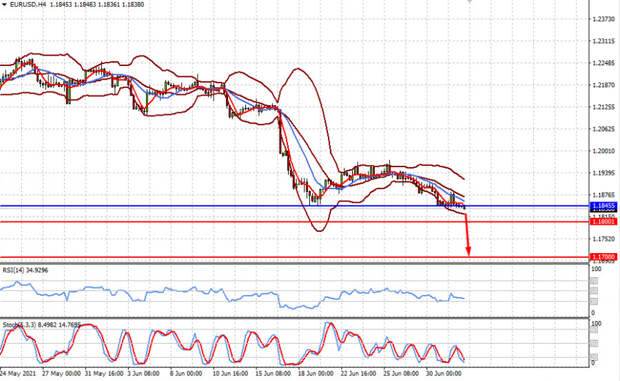This screenshot has width=620, height=381.
Task: Click the 25 Jun 08:00 date label
Action: click(401, 373)
